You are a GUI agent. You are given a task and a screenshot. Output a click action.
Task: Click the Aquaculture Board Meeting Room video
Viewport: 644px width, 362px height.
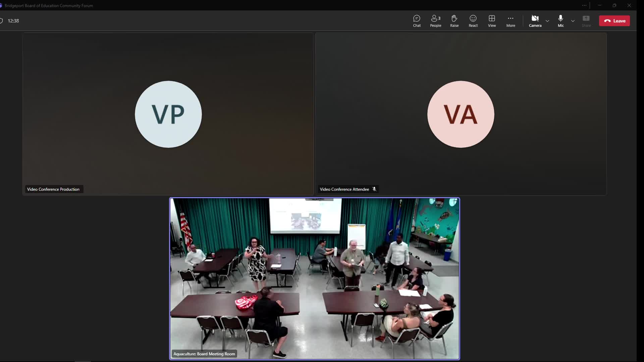tap(315, 278)
